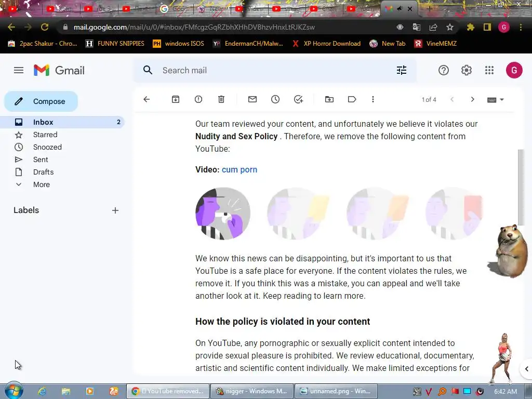Open the More three-dot menu in email toolbar
Image resolution: width=532 pixels, height=399 pixels.
[373, 99]
